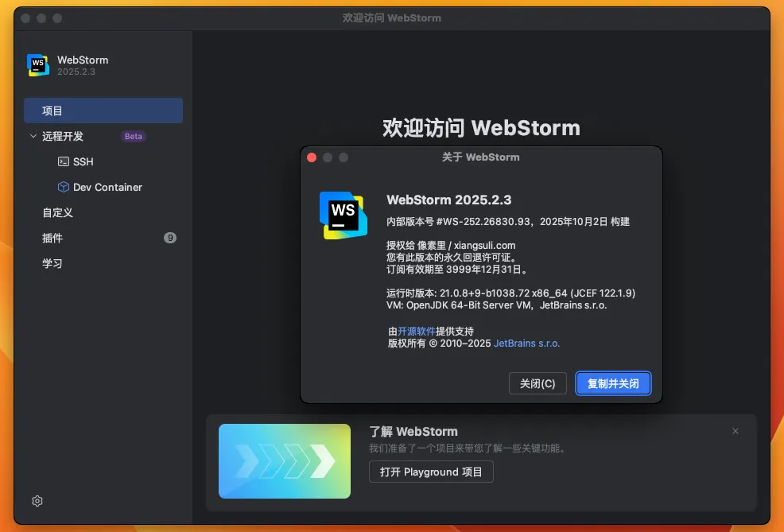Click the 关闭(C) button
The width and height of the screenshot is (784, 532).
pyautogui.click(x=538, y=383)
